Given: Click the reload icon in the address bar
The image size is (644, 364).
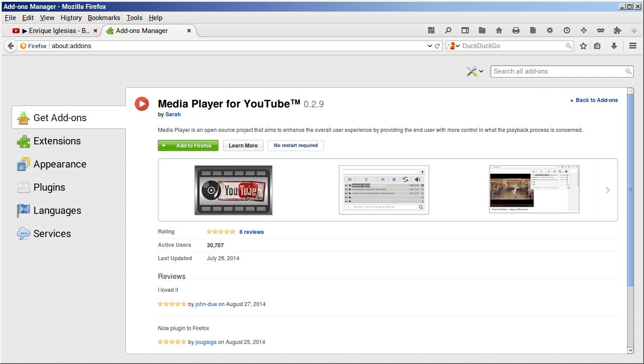Looking at the screenshot, I should [x=438, y=46].
